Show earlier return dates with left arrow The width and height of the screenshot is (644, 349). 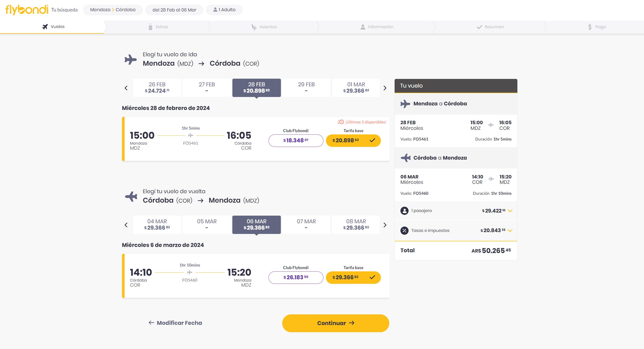[126, 225]
